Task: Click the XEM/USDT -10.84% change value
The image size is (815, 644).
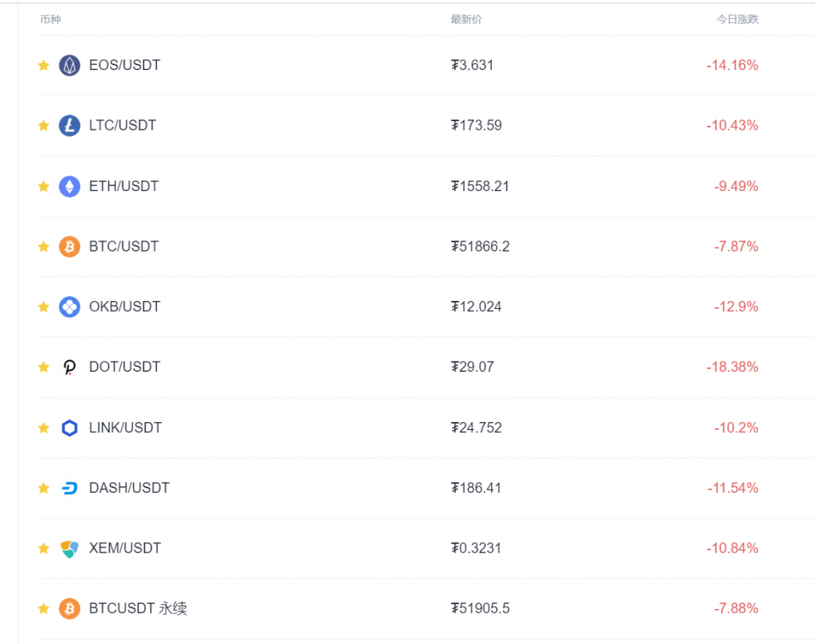Action: click(x=732, y=548)
